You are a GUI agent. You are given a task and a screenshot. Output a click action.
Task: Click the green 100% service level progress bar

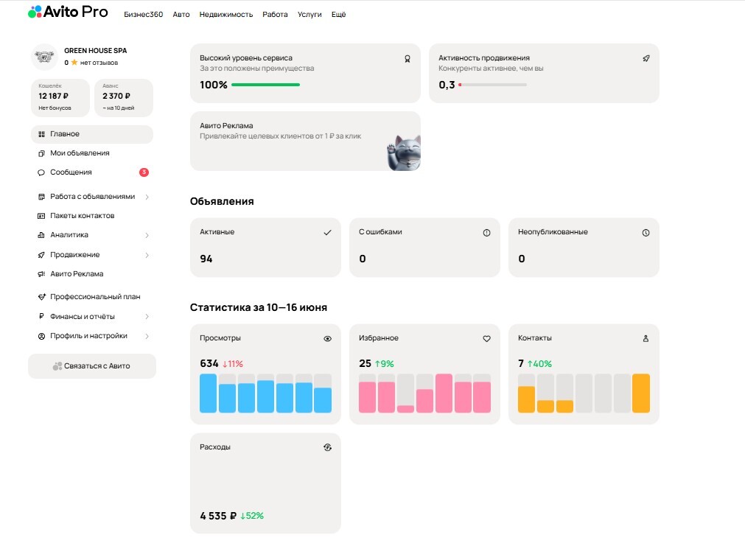pyautogui.click(x=265, y=85)
